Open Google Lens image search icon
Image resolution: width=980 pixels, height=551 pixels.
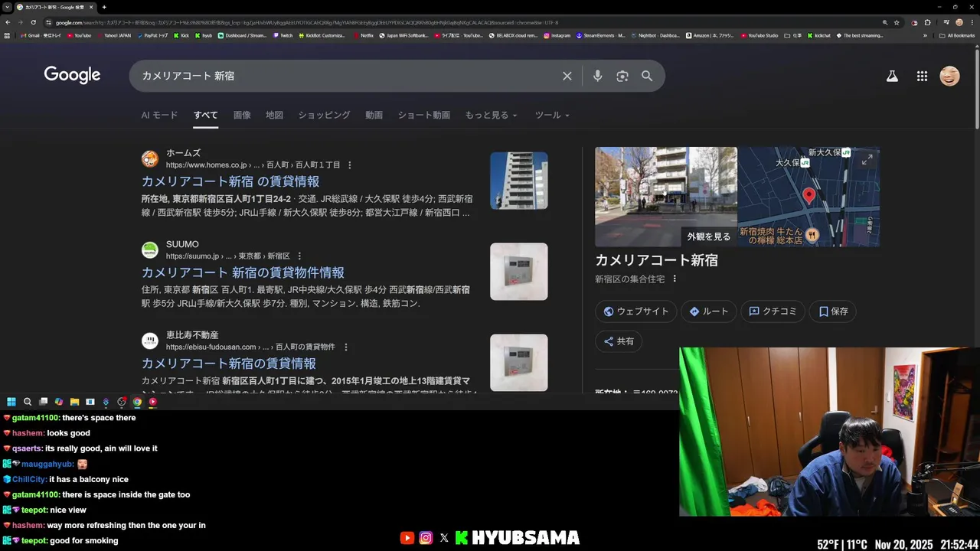[x=622, y=76]
